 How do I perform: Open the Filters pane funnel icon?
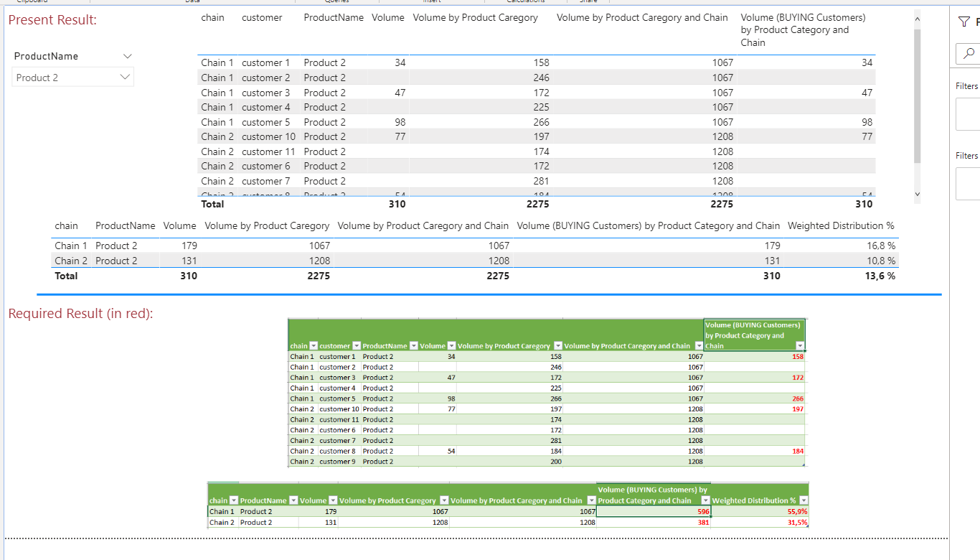tap(964, 22)
